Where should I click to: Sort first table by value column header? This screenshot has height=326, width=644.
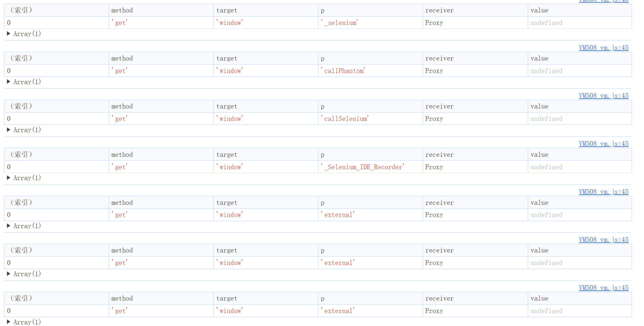pos(539,10)
